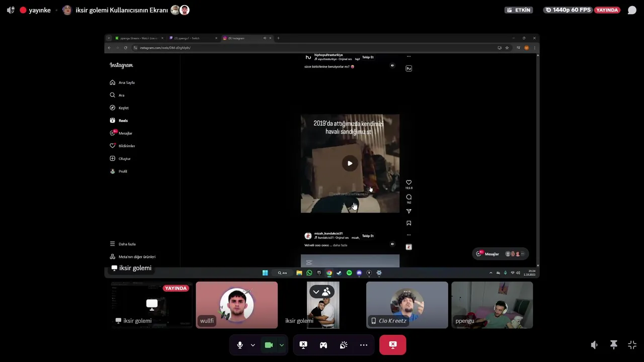Image resolution: width=644 pixels, height=362 pixels.
Task: Open camera options dropdown arrow
Action: (281, 345)
